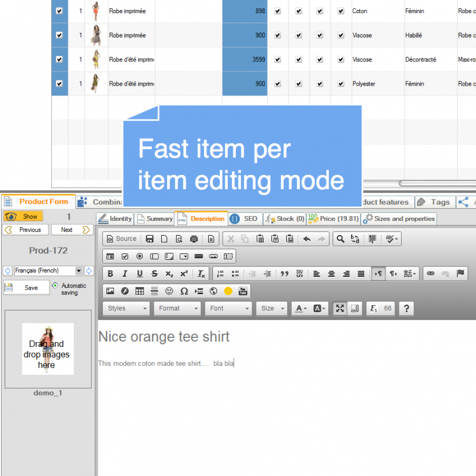Toggle bold formatting in the editor

110,274
